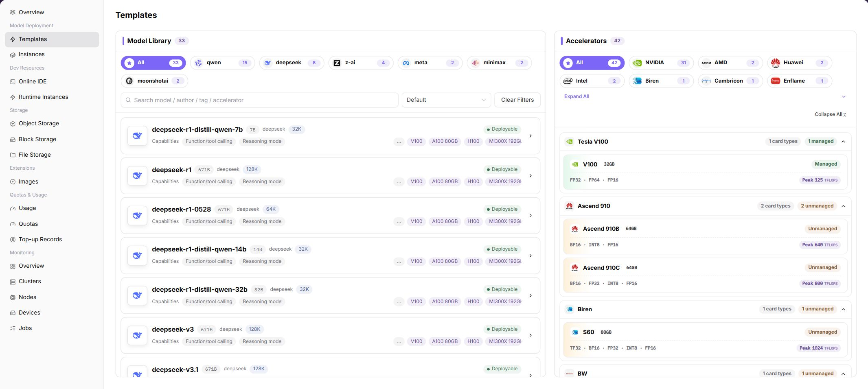Filter accelerators by Enflame
This screenshot has height=389, width=868.
(800, 81)
